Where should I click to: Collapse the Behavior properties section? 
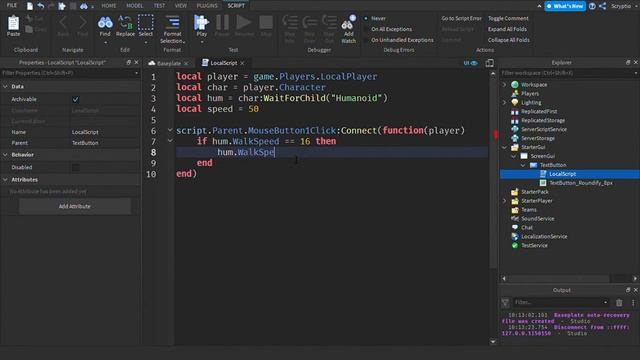[x=5, y=155]
